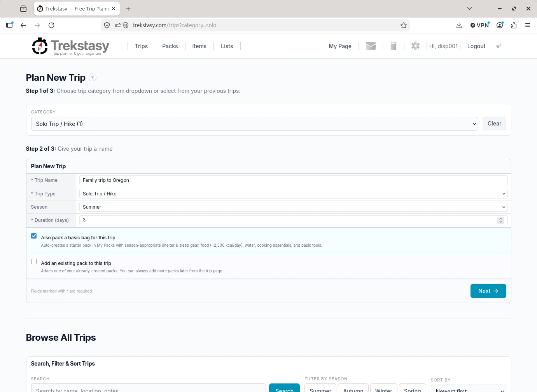Click the help question mark icon
The width and height of the screenshot is (537, 392).
(x=93, y=77)
